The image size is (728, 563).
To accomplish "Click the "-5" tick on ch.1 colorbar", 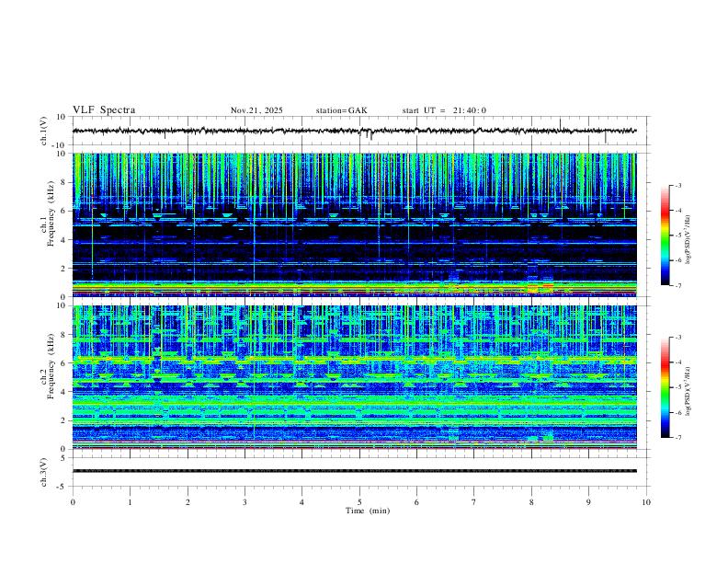I will [678, 236].
